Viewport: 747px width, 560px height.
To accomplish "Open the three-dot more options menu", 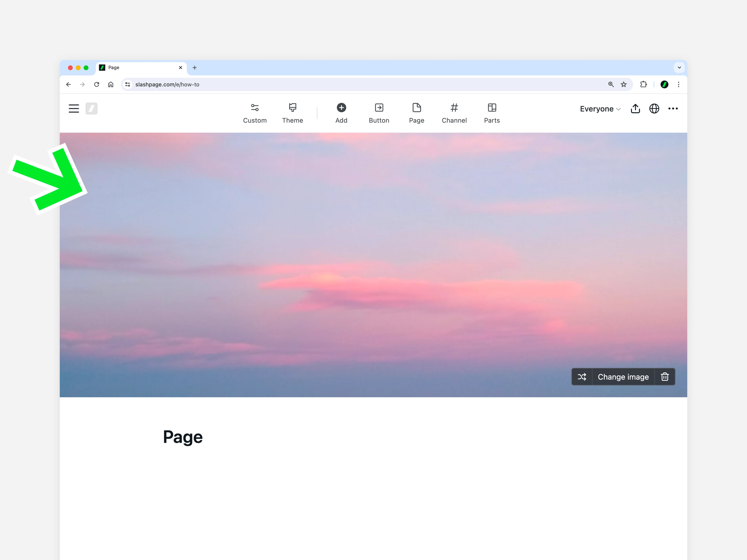I will pyautogui.click(x=673, y=108).
